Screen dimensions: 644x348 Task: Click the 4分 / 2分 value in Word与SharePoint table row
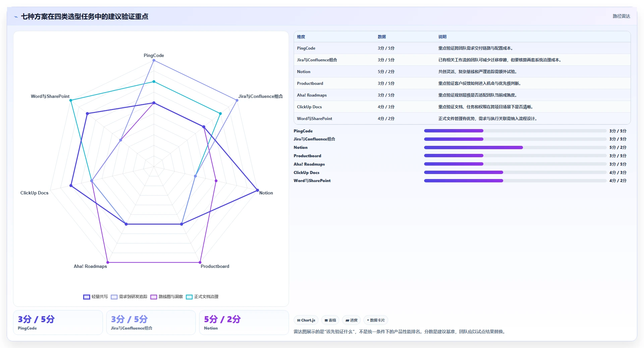point(386,119)
